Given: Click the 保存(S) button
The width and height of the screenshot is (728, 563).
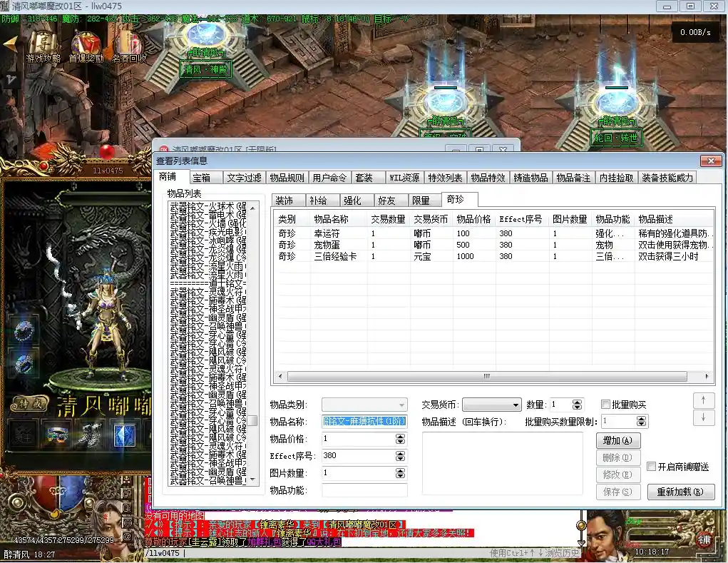Looking at the screenshot, I should click(618, 492).
